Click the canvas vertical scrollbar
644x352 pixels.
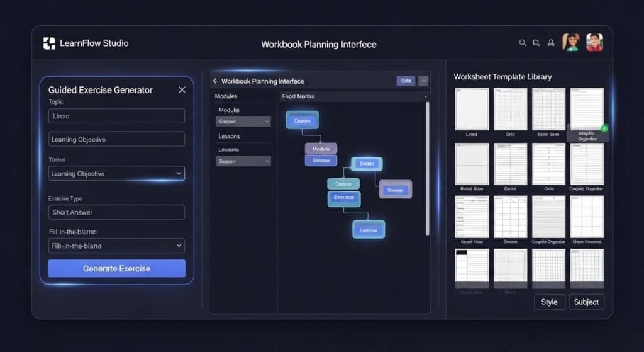point(428,169)
